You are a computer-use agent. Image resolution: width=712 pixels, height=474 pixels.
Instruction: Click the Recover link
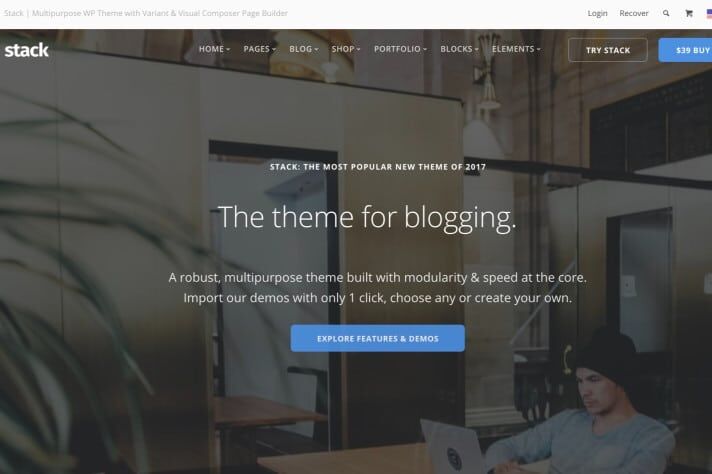[633, 13]
